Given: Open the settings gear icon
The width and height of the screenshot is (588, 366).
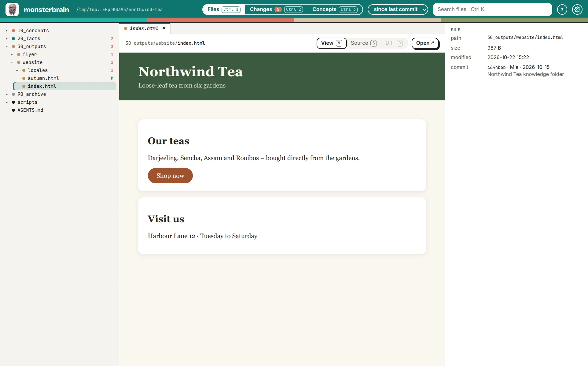Looking at the screenshot, I should pyautogui.click(x=577, y=9).
